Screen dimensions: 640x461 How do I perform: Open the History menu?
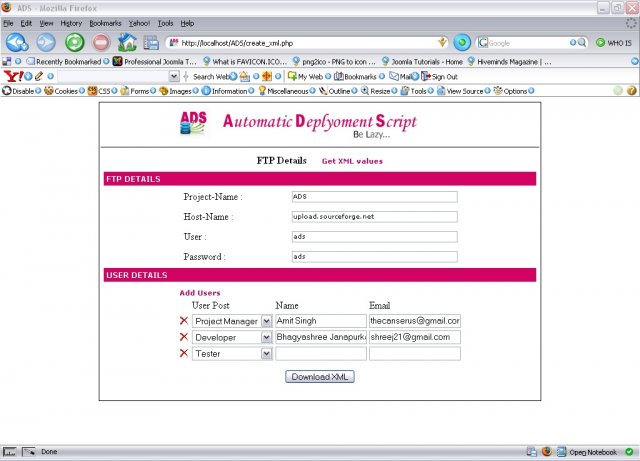coord(71,22)
